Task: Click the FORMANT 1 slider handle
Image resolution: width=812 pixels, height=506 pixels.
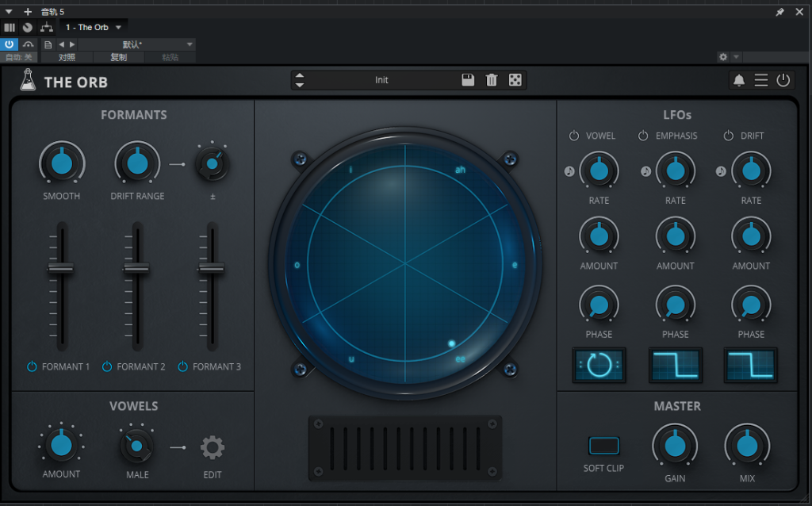Action: tap(60, 268)
